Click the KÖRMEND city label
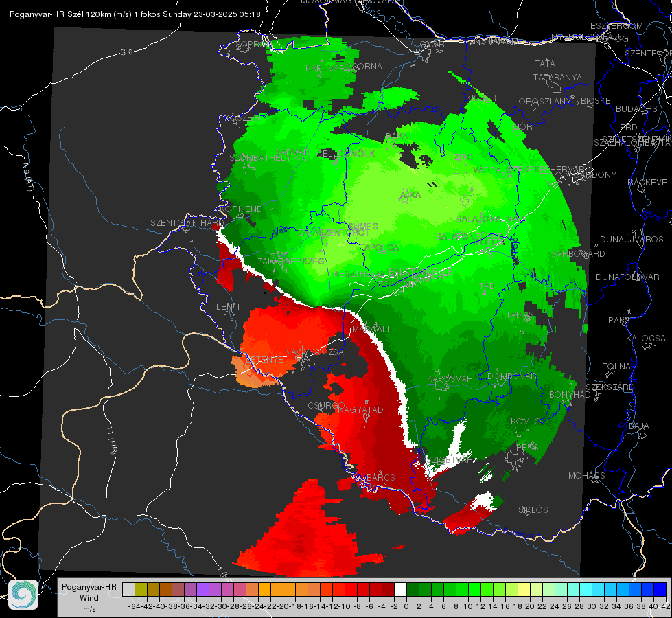This screenshot has height=618, width=672. (241, 209)
